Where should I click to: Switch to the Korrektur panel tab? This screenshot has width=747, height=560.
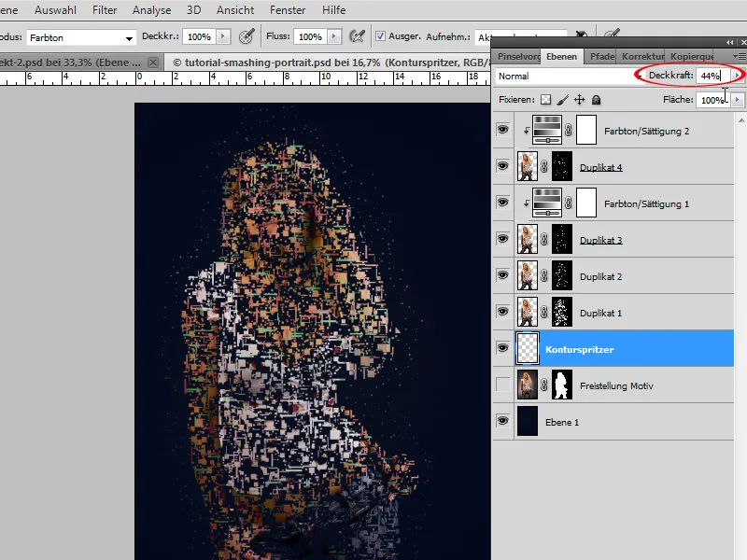coord(642,57)
